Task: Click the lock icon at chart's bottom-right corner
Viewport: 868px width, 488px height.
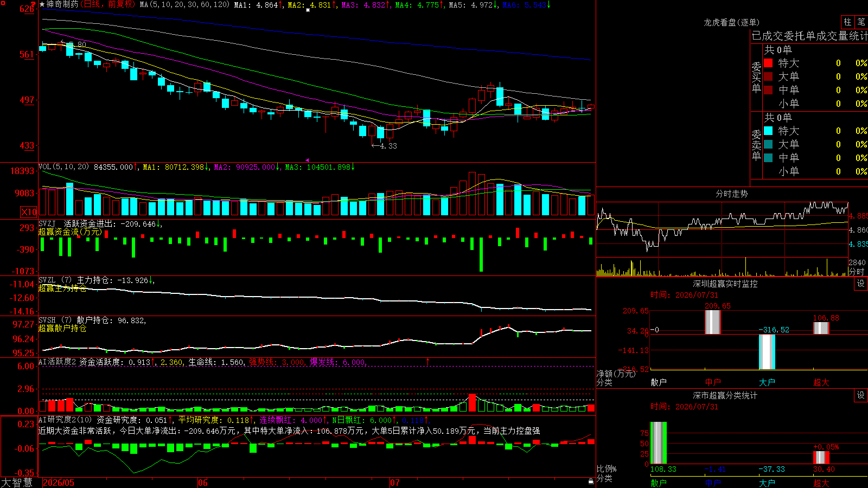Action: coord(591,481)
